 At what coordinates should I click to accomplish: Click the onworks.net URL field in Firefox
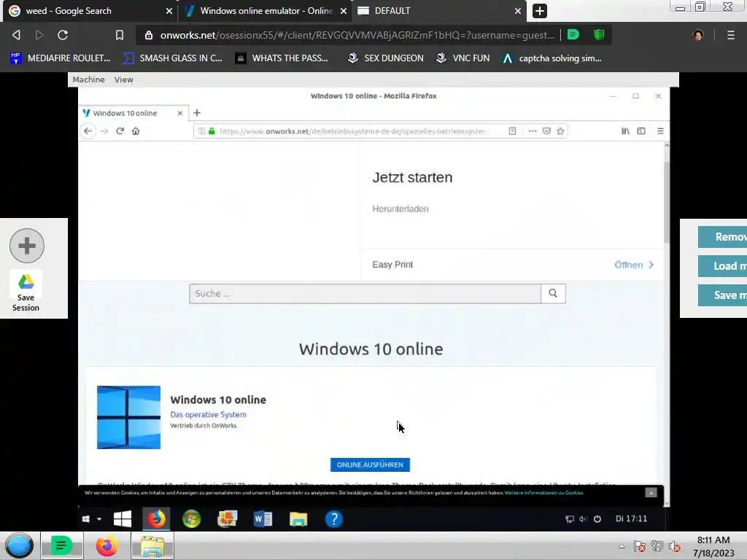click(351, 131)
